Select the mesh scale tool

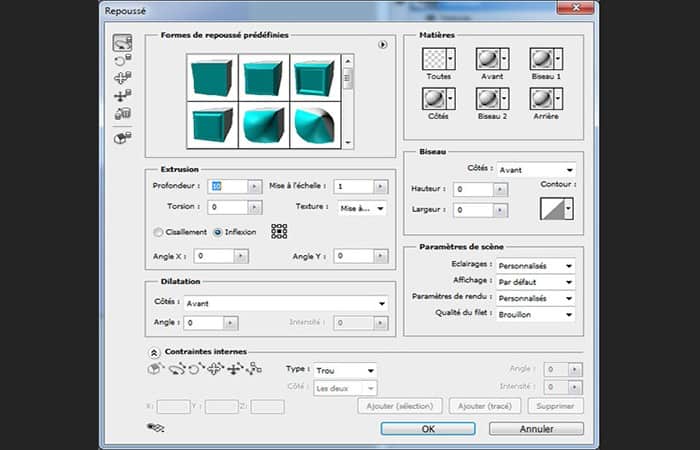coord(122,114)
